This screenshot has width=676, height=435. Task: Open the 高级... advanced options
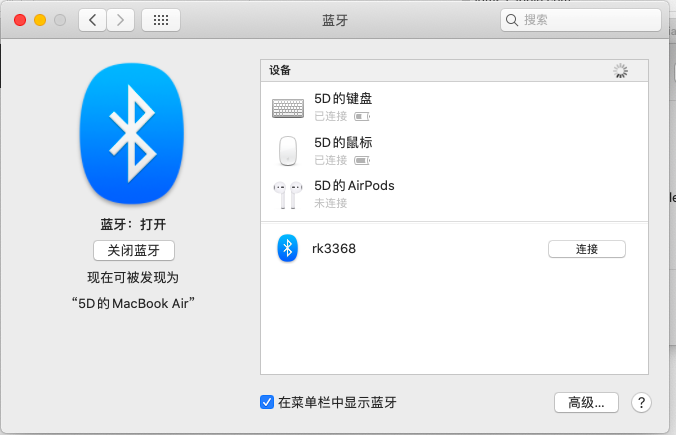[586, 403]
